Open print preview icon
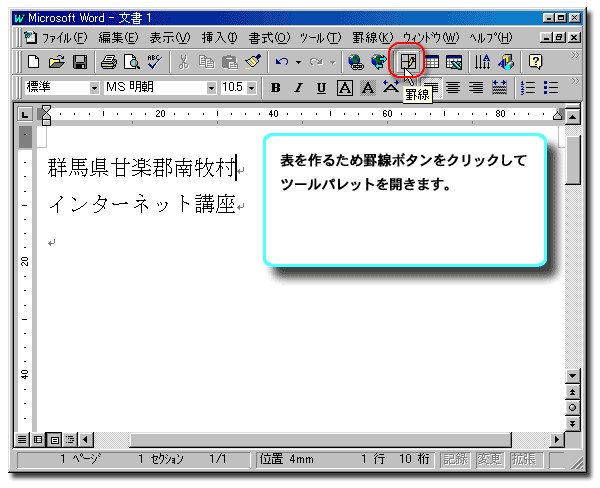This screenshot has width=600, height=488. coord(132,62)
